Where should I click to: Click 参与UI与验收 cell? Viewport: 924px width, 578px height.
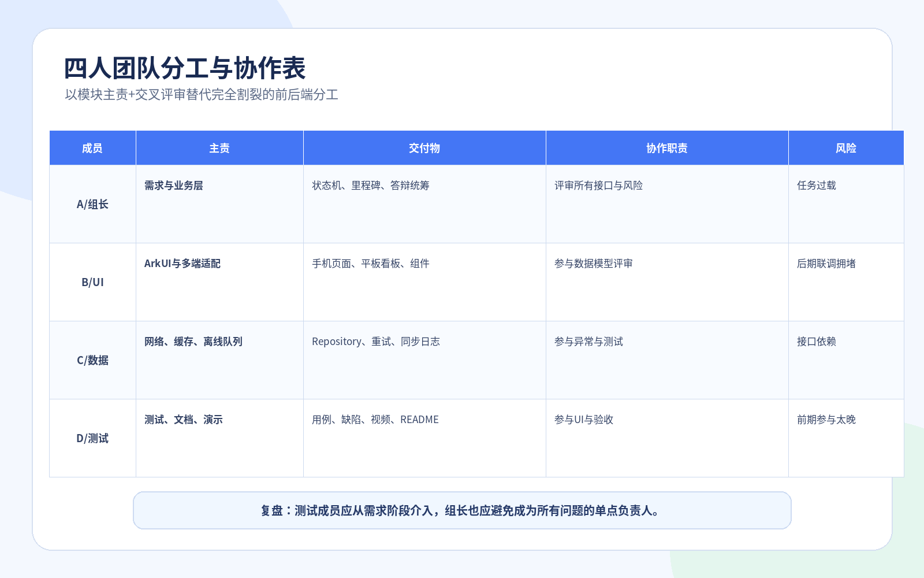coord(667,438)
